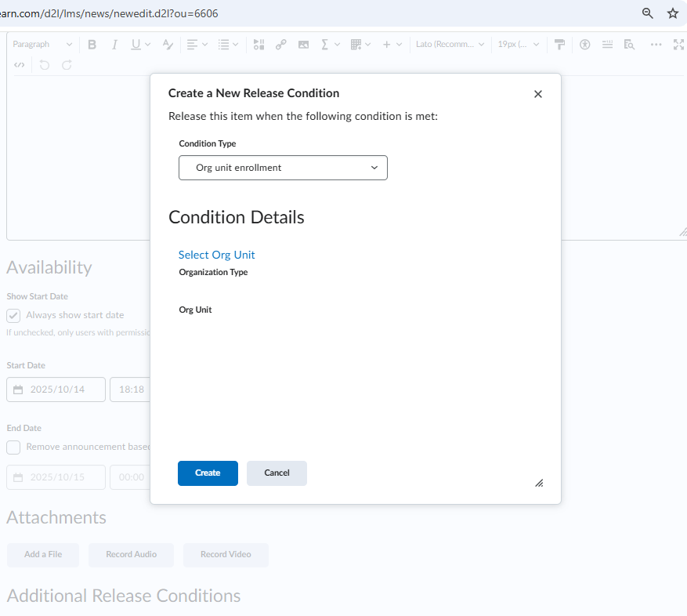Click Record Audio button
Viewport: 687px width, 616px height.
click(x=131, y=555)
